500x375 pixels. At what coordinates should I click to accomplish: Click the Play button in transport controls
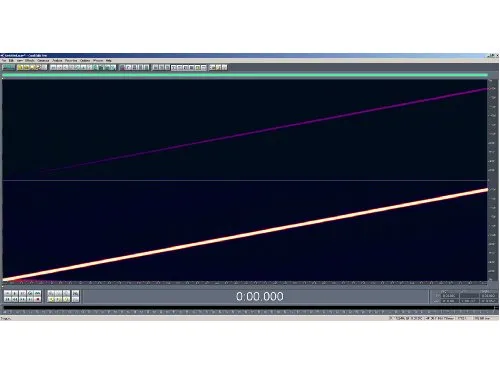15,293
